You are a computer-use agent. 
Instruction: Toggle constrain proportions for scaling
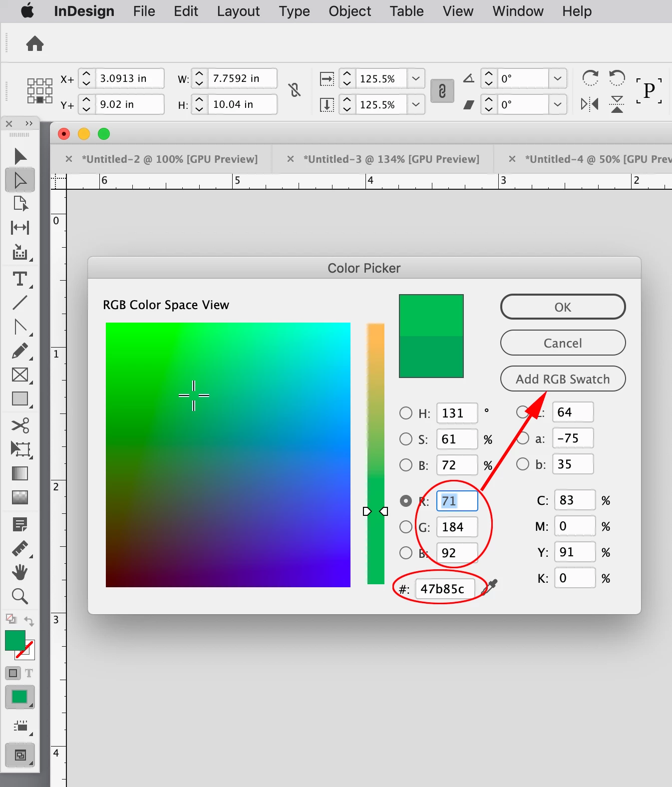442,91
